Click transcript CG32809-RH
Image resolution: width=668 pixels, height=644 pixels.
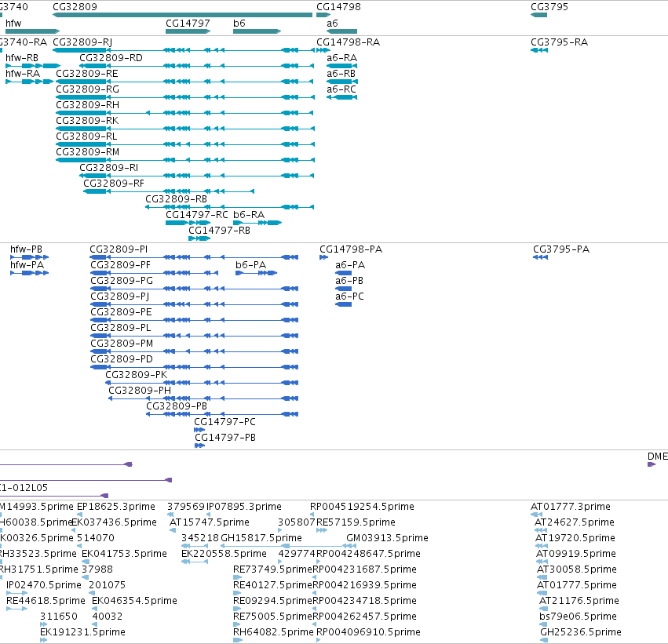(185, 113)
